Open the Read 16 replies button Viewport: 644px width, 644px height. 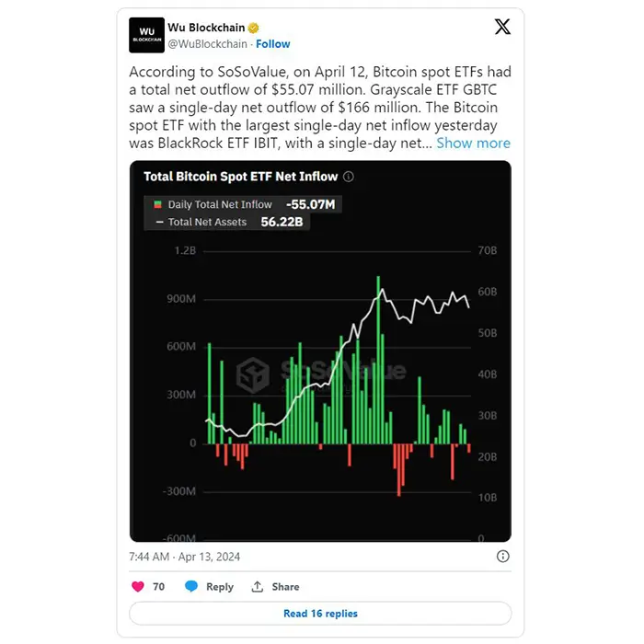click(x=320, y=614)
